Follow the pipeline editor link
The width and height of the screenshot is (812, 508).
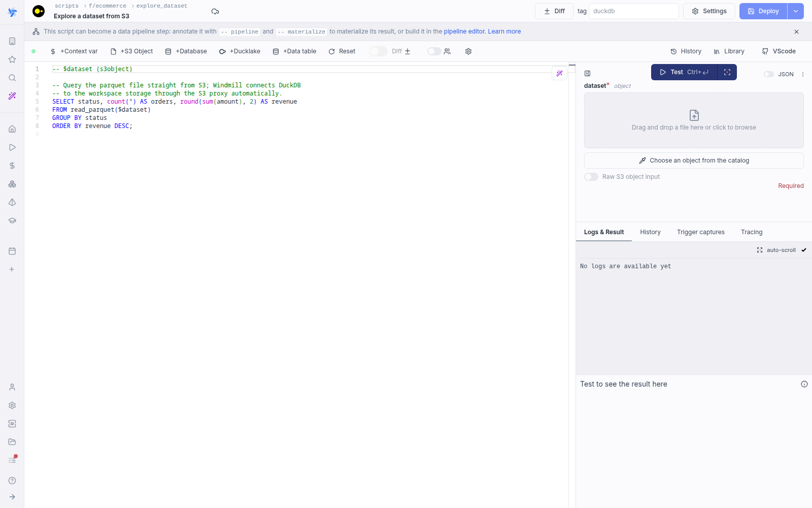pos(464,31)
